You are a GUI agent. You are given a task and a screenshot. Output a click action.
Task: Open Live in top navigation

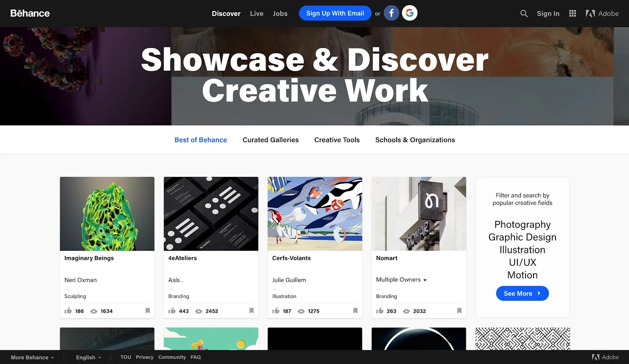click(257, 14)
